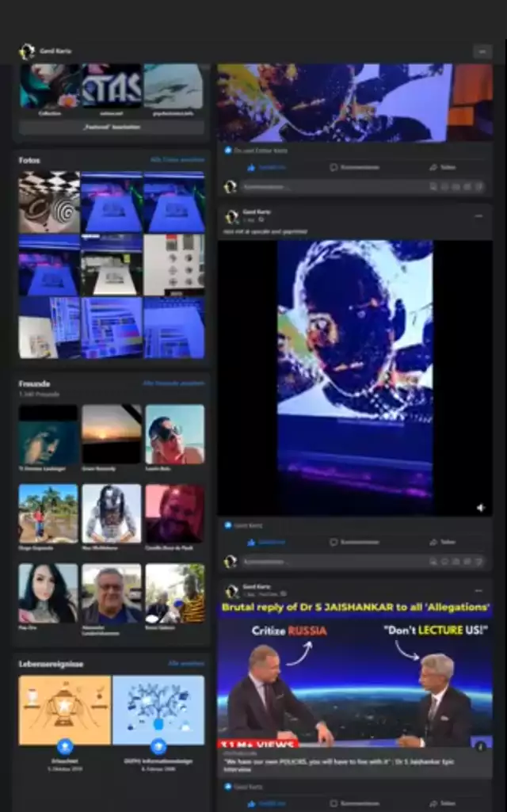Open the 'Alle Fotos ansehen' link
507x812 pixels.
tap(177, 160)
